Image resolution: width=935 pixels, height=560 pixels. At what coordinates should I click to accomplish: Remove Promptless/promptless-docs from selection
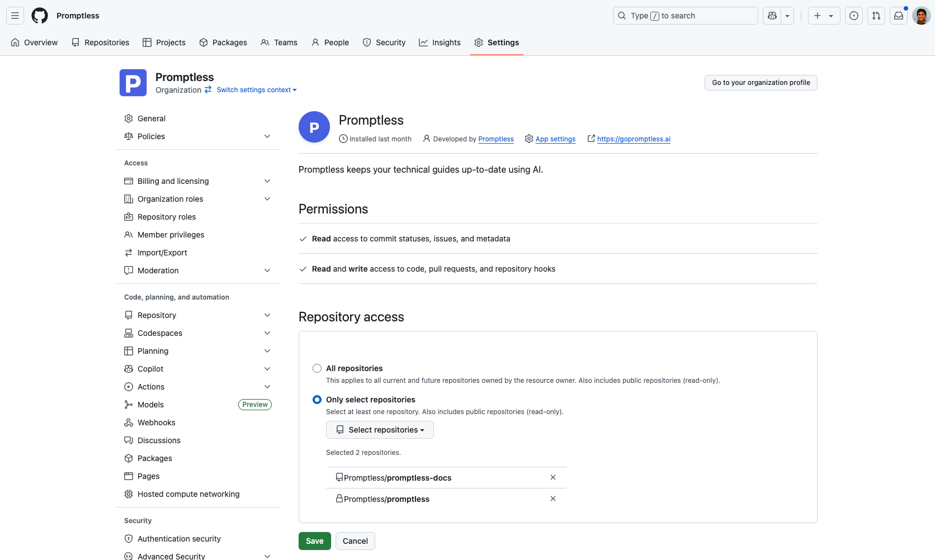point(553,477)
